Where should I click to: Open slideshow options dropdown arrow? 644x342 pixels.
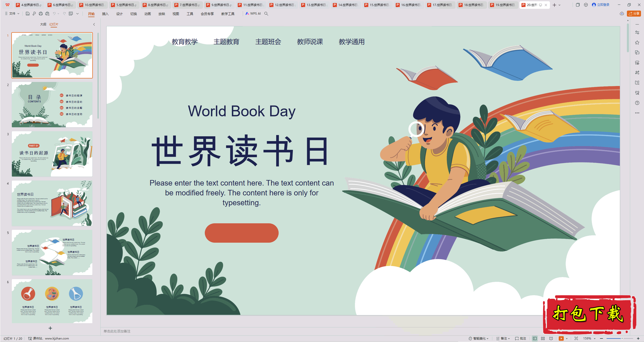[567, 338]
